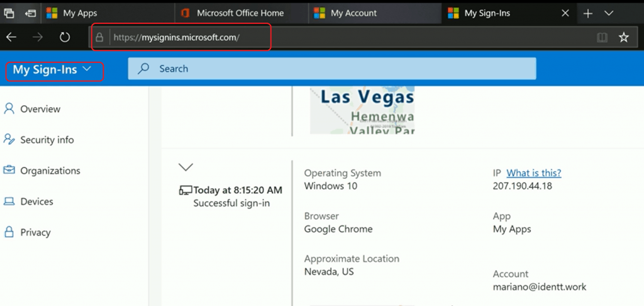644x306 pixels.
Task: Open Privacy in the sidebar
Action: click(35, 232)
